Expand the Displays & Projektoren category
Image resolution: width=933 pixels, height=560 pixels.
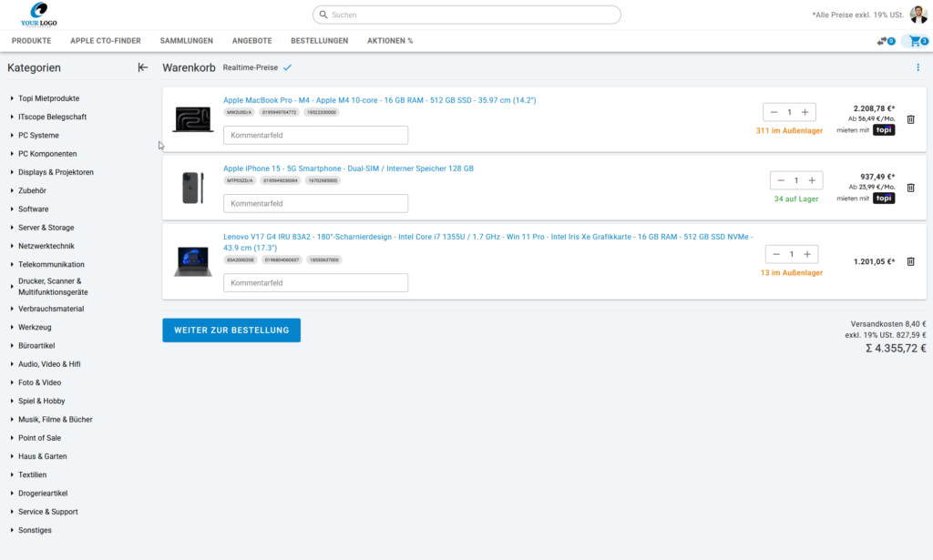tap(12, 172)
